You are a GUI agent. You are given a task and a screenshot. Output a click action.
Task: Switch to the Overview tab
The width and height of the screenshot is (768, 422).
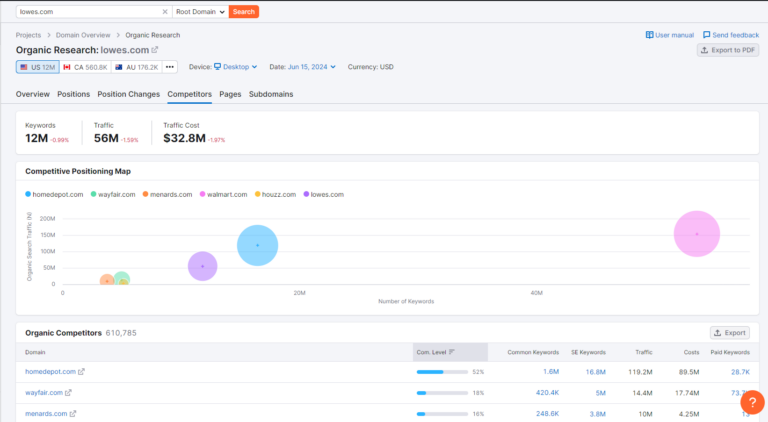tap(33, 94)
